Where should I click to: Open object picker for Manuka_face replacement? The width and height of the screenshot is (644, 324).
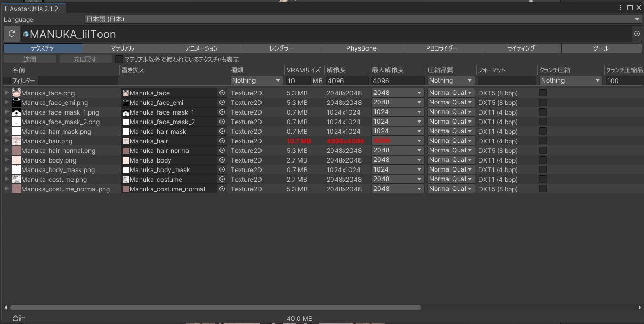coord(222,93)
